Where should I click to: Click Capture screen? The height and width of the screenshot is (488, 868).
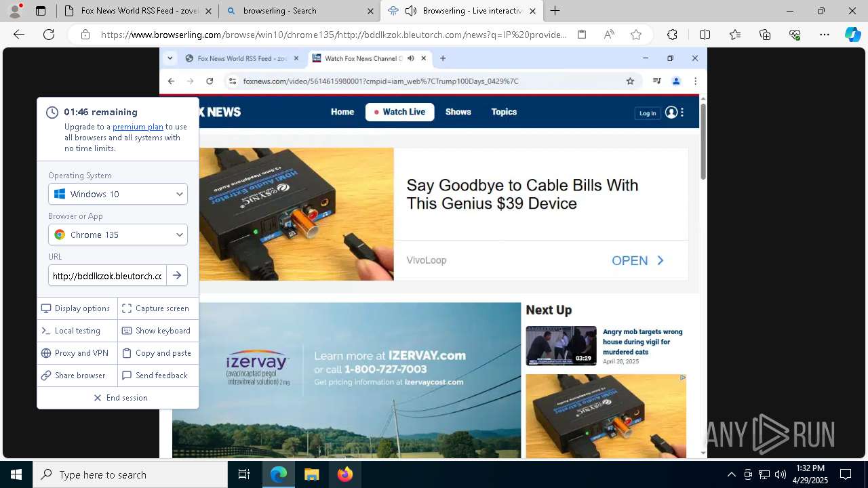coord(157,308)
